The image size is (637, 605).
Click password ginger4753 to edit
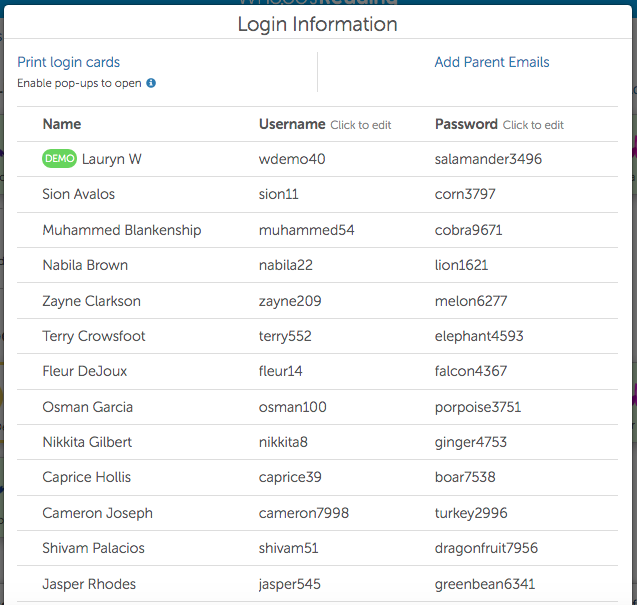471,442
